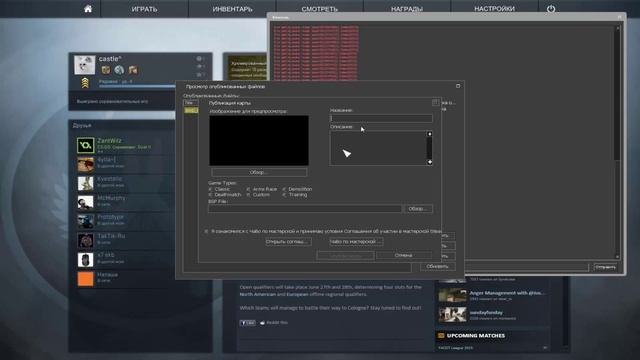Screen dimensions: 640x360
Task: Click the description box scroll-up arrow
Action: tap(429, 134)
